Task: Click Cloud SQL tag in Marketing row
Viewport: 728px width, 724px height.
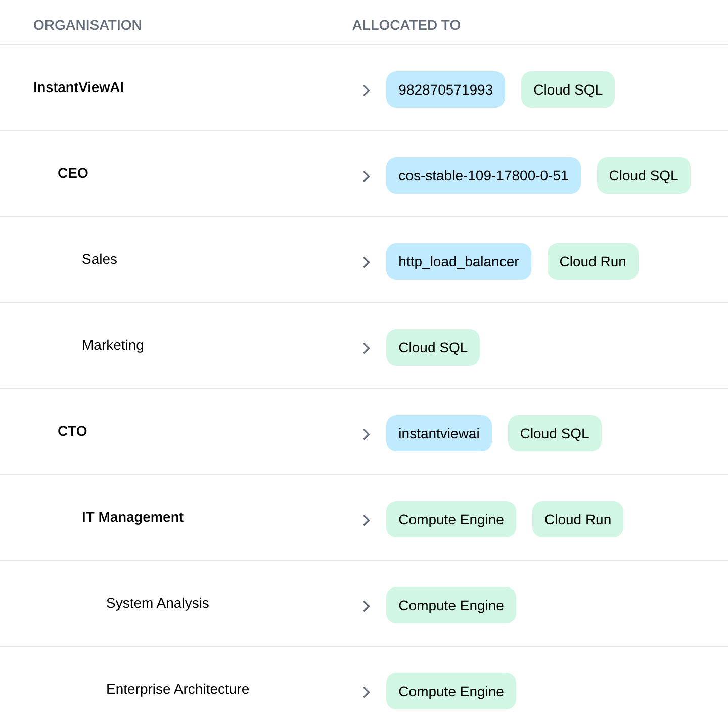Action: [x=433, y=347]
